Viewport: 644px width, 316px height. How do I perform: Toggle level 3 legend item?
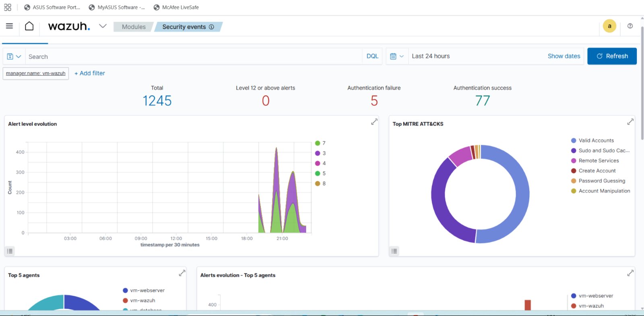[x=320, y=153]
